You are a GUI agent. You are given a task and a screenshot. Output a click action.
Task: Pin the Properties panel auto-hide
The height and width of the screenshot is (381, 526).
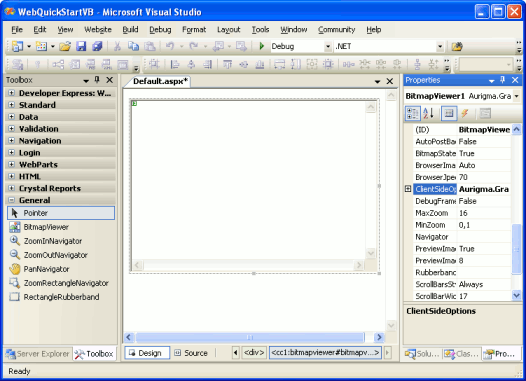tap(502, 80)
